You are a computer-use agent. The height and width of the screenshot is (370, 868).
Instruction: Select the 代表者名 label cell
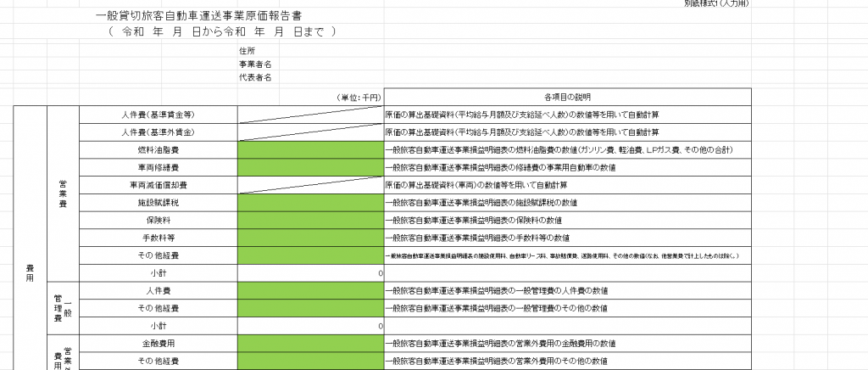[255, 77]
